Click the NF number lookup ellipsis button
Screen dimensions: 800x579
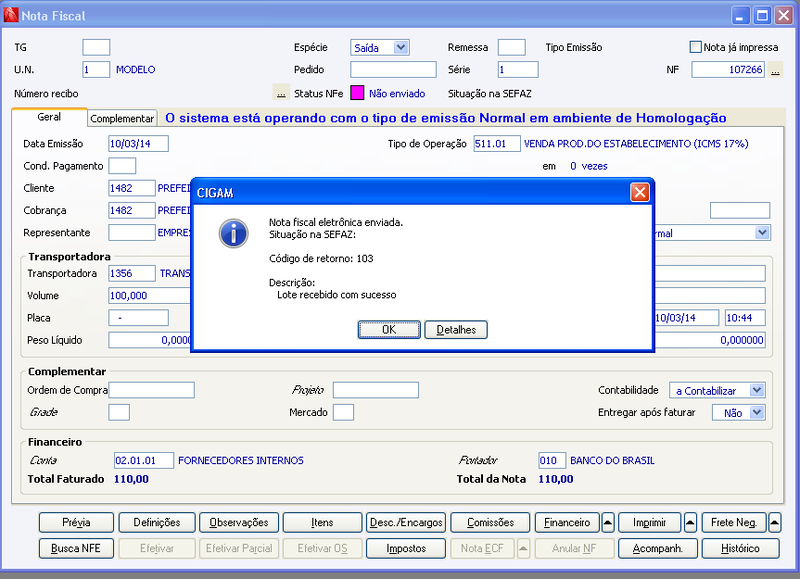pos(775,70)
